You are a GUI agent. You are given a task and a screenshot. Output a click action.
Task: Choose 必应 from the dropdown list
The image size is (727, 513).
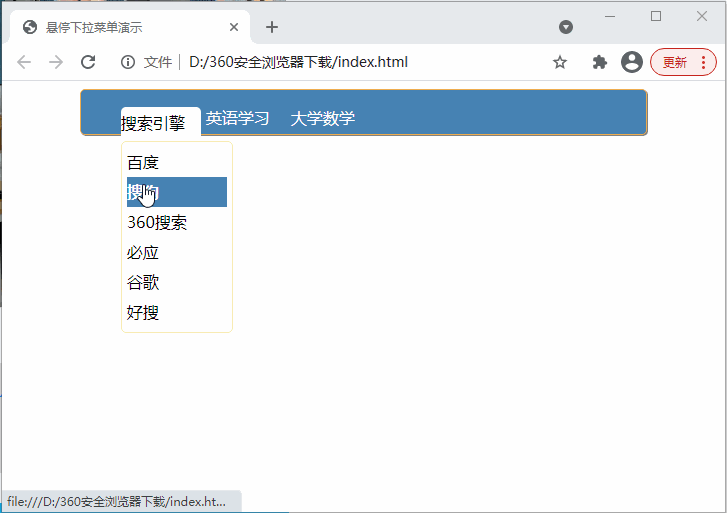[177, 252]
